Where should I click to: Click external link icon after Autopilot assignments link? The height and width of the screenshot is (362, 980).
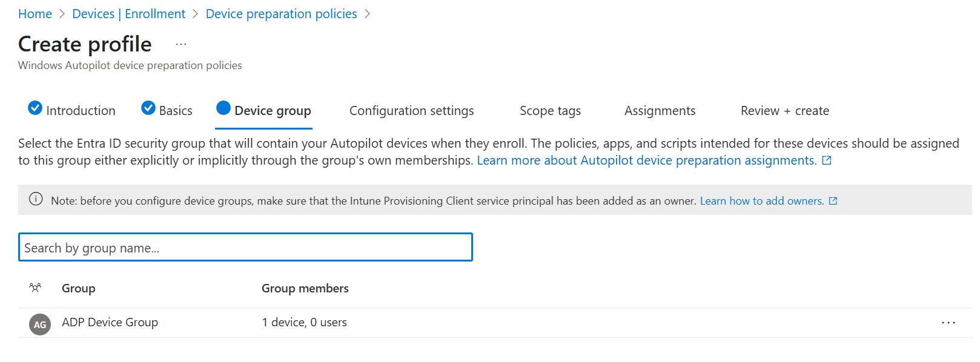pos(827,160)
